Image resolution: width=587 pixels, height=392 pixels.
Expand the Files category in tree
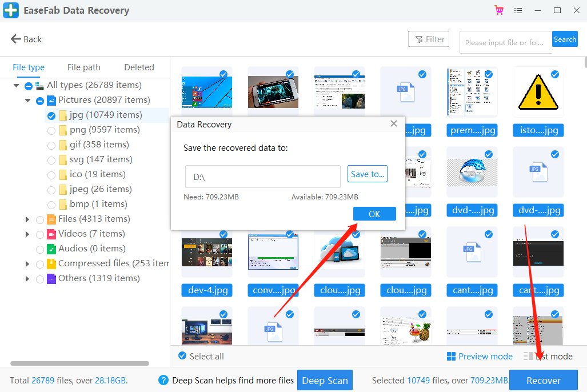[27, 219]
